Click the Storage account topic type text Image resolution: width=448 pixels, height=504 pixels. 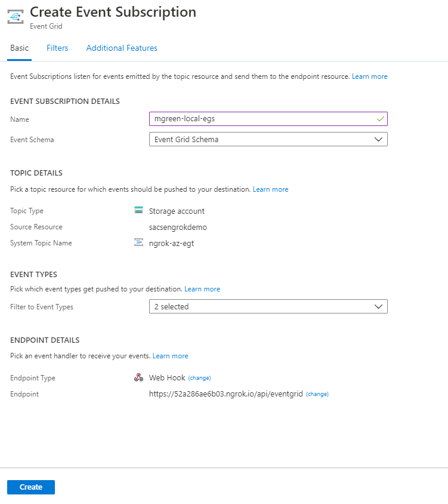[x=177, y=211]
